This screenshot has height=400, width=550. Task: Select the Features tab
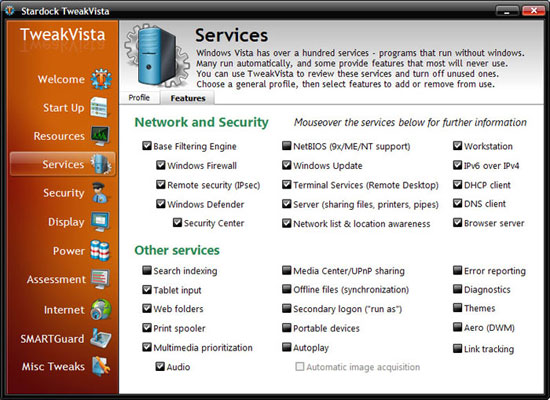point(188,98)
